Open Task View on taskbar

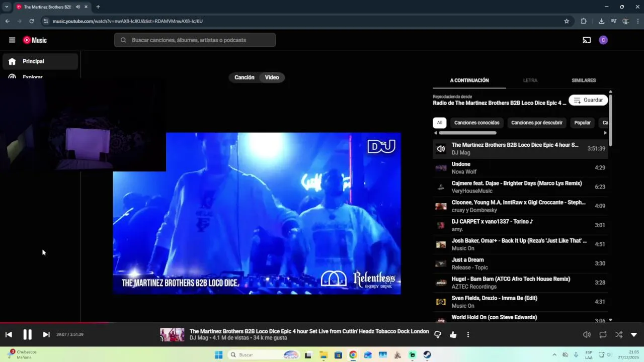pos(308,355)
